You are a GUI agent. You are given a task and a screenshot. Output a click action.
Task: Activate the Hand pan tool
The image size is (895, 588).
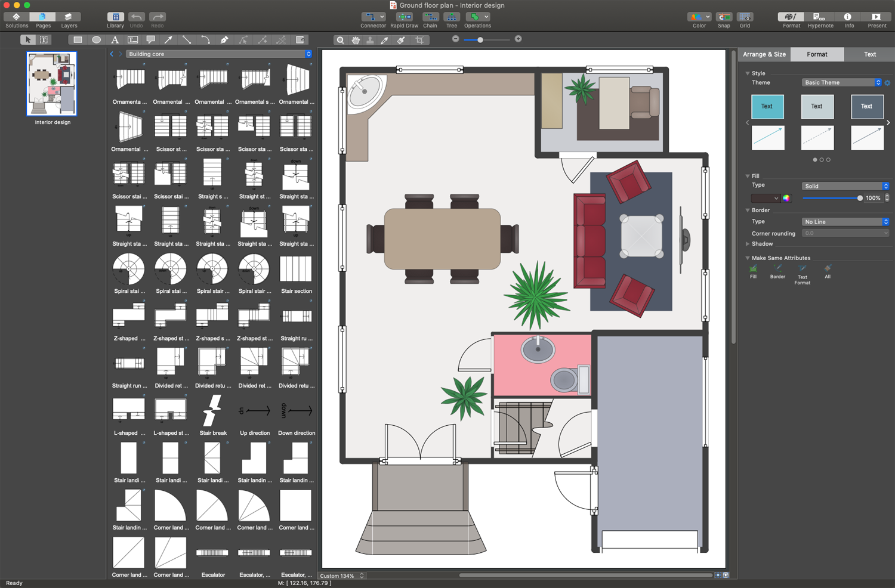click(x=356, y=40)
